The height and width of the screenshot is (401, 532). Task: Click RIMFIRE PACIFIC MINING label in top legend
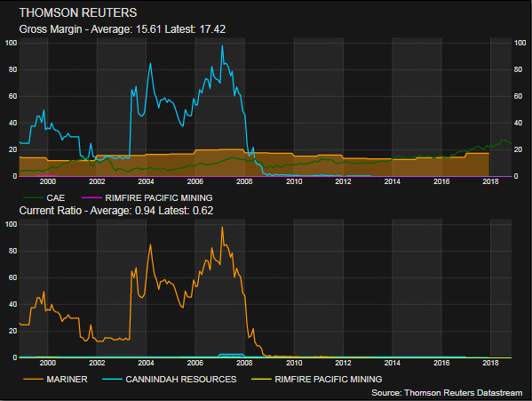(x=159, y=198)
